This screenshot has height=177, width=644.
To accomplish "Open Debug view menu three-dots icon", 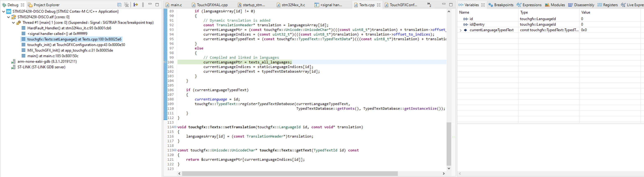I will click(143, 5).
